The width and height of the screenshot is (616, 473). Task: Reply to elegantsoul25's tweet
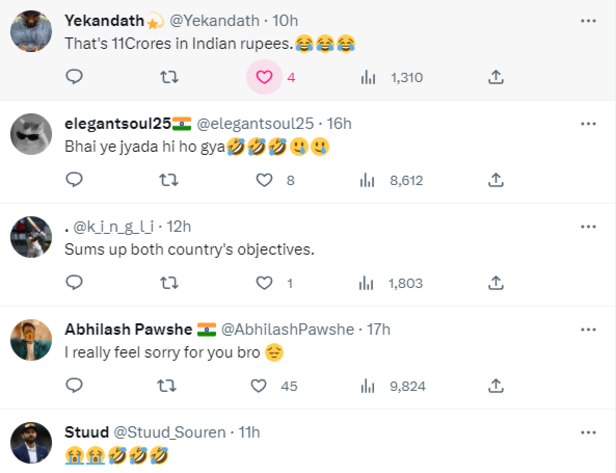point(74,180)
